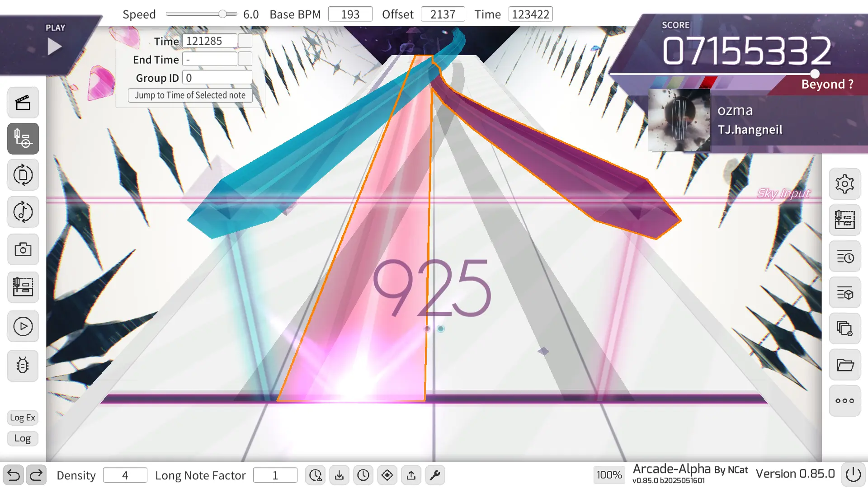Click the diamond icon in bottom toolbar
868x488 pixels.
point(387,475)
